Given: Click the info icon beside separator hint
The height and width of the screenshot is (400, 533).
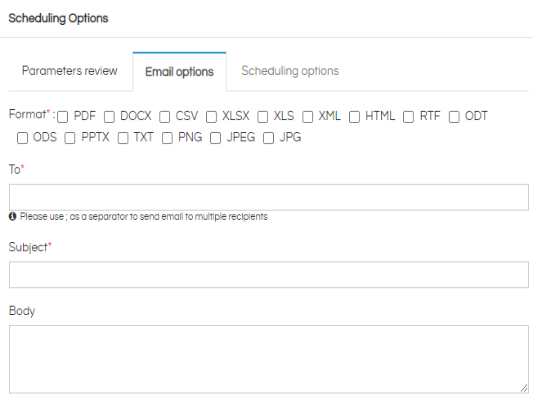Looking at the screenshot, I should pos(13,216).
